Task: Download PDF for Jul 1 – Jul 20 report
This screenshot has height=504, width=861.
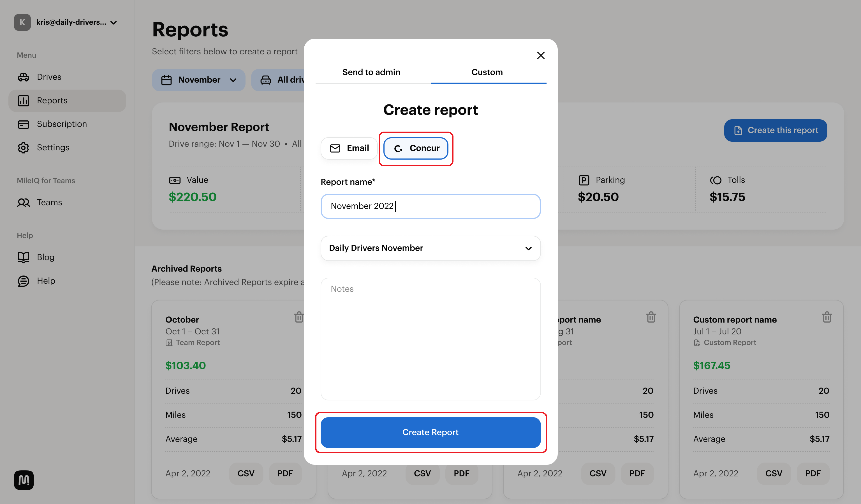Action: coord(813,474)
